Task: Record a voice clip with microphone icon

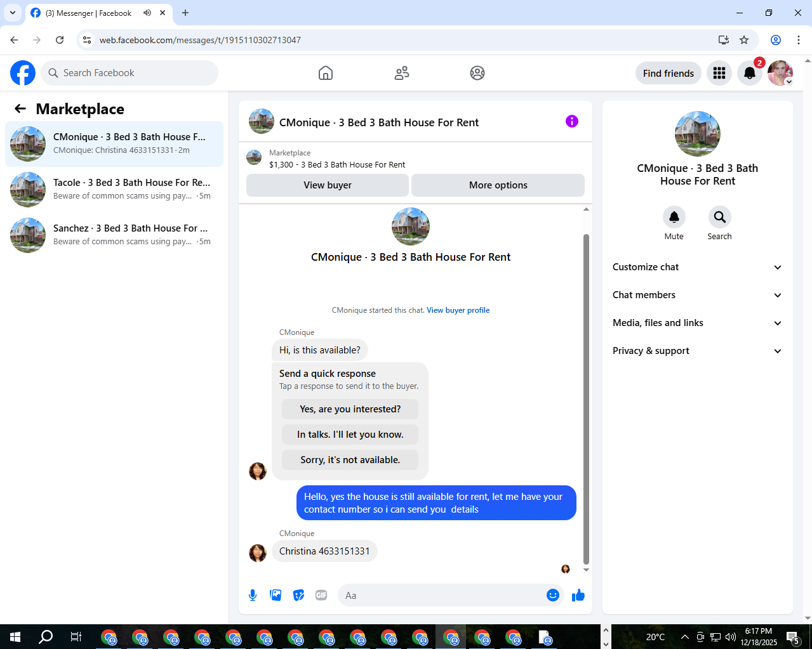Action: pyautogui.click(x=253, y=595)
